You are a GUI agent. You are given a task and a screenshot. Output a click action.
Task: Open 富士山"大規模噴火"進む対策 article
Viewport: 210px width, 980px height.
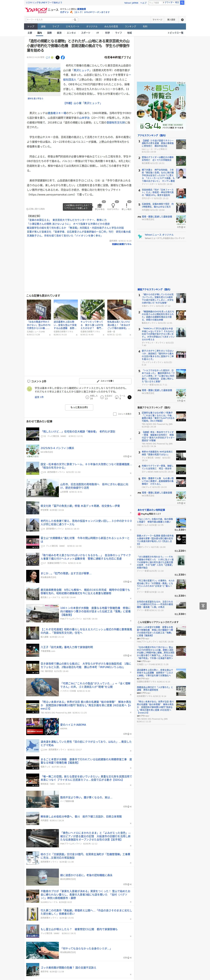point(85,539)
